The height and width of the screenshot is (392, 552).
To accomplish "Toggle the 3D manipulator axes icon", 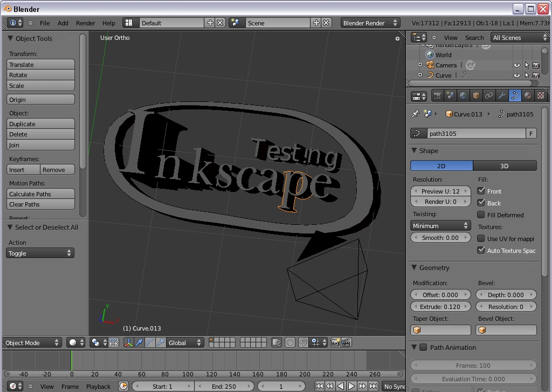I will coord(128,343).
